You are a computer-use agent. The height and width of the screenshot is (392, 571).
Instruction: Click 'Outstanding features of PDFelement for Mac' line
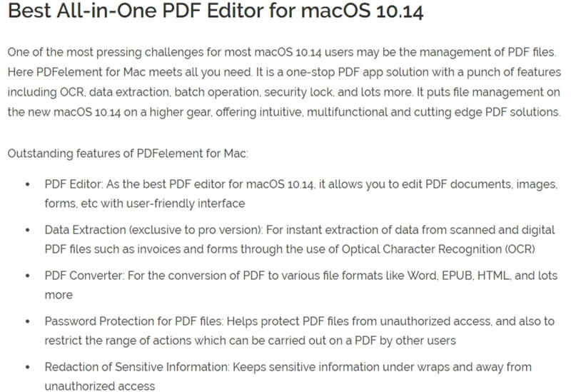click(128, 154)
